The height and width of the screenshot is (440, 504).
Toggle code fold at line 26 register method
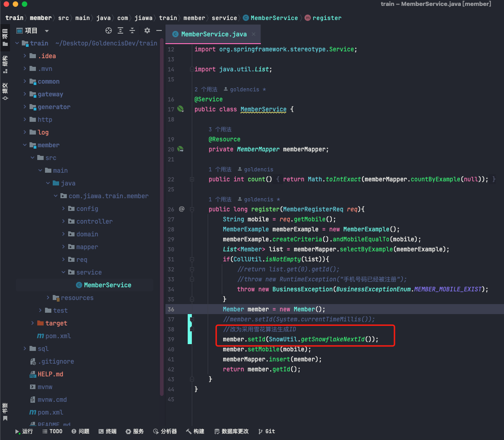192,209
